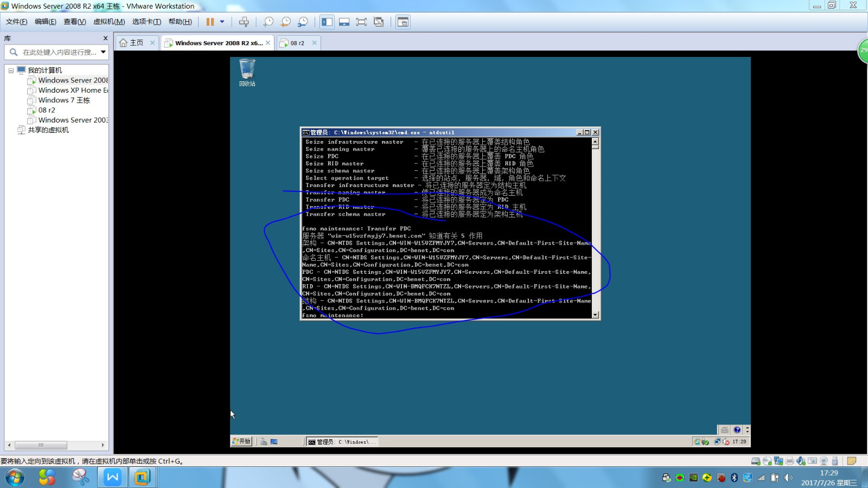Image resolution: width=868 pixels, height=488 pixels.
Task: Select Windows XP Home in library
Action: point(68,90)
